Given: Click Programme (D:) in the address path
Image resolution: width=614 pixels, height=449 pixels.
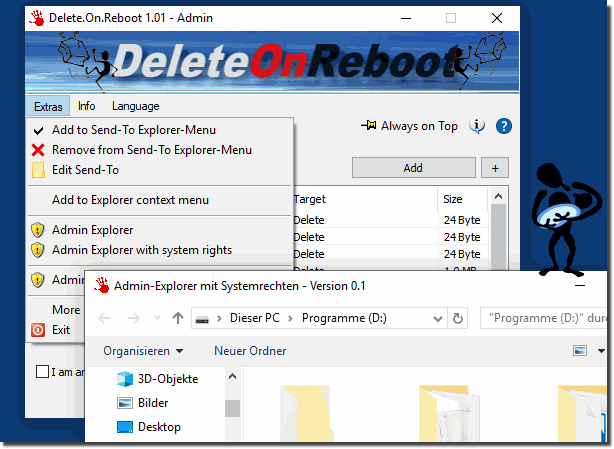Looking at the screenshot, I should [x=344, y=318].
